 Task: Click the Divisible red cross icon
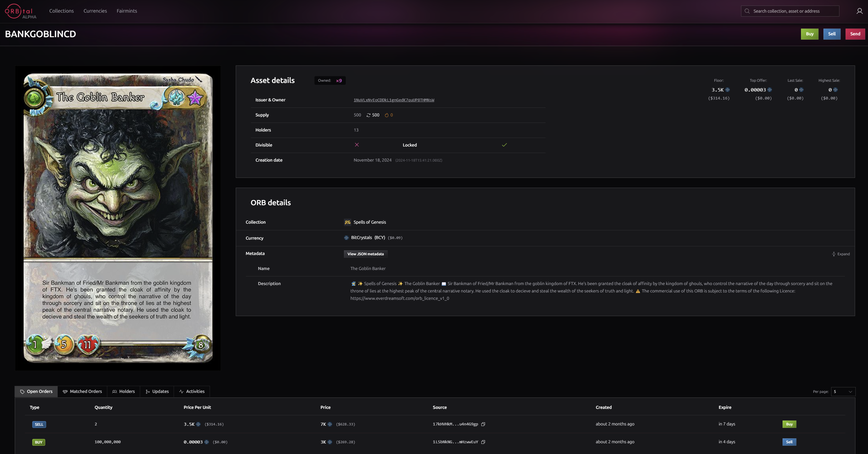tap(357, 145)
